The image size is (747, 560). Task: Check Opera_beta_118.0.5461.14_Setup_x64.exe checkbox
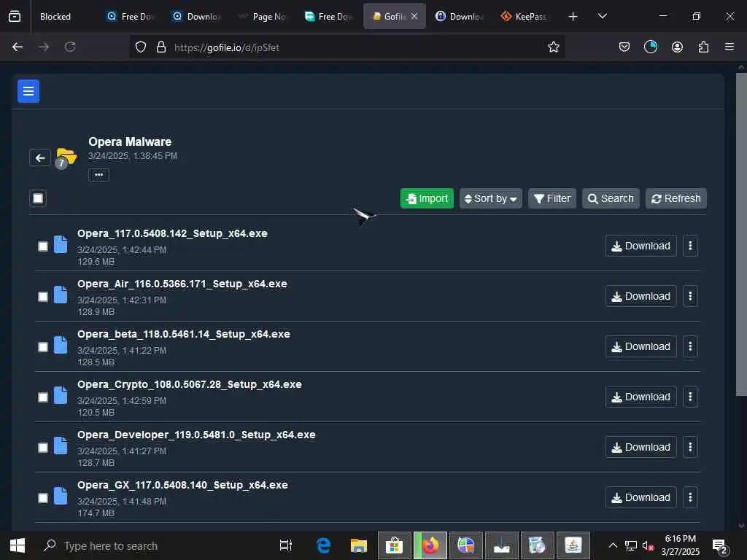43,346
